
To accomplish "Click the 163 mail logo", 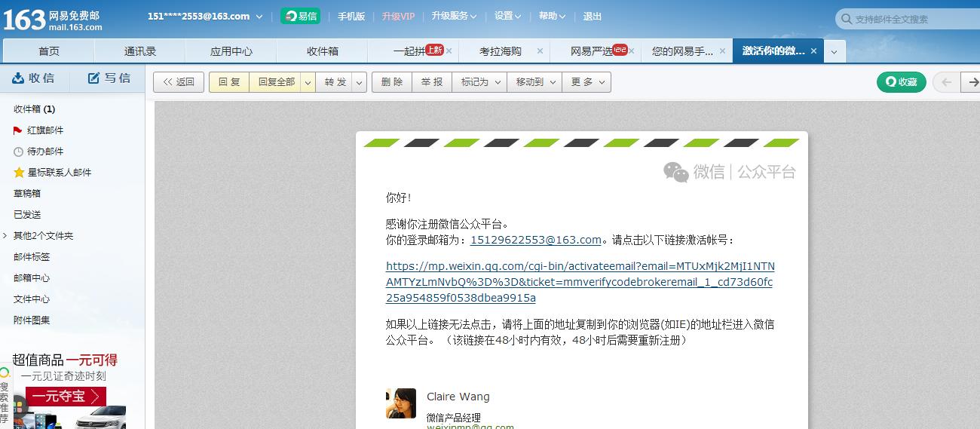I will pos(53,20).
